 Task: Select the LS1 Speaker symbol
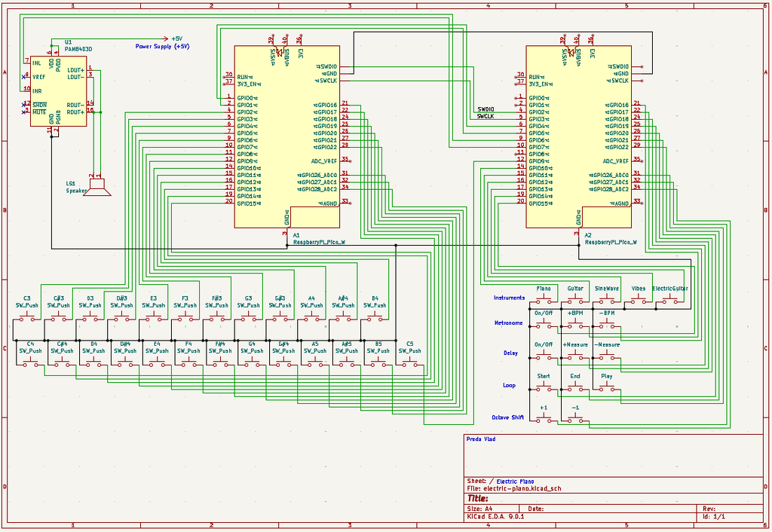coord(97,187)
